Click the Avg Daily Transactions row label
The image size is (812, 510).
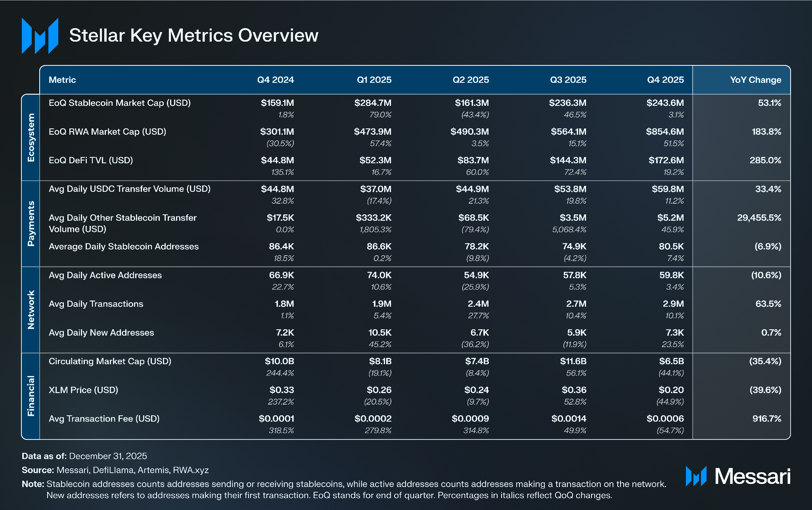pyautogui.click(x=96, y=304)
